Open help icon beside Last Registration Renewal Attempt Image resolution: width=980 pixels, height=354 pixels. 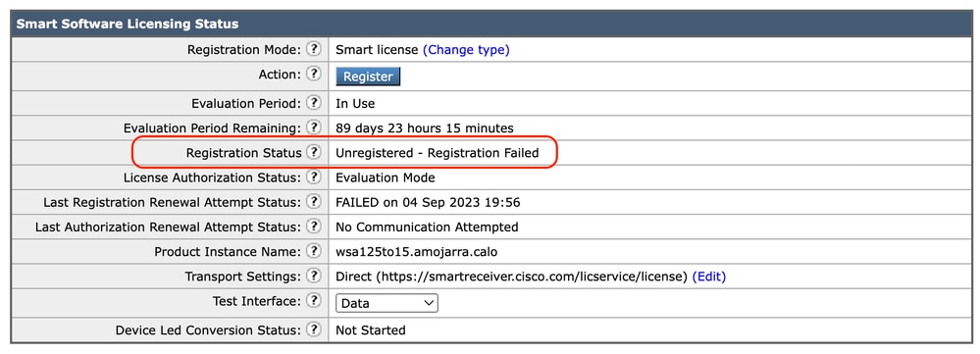[x=314, y=202]
